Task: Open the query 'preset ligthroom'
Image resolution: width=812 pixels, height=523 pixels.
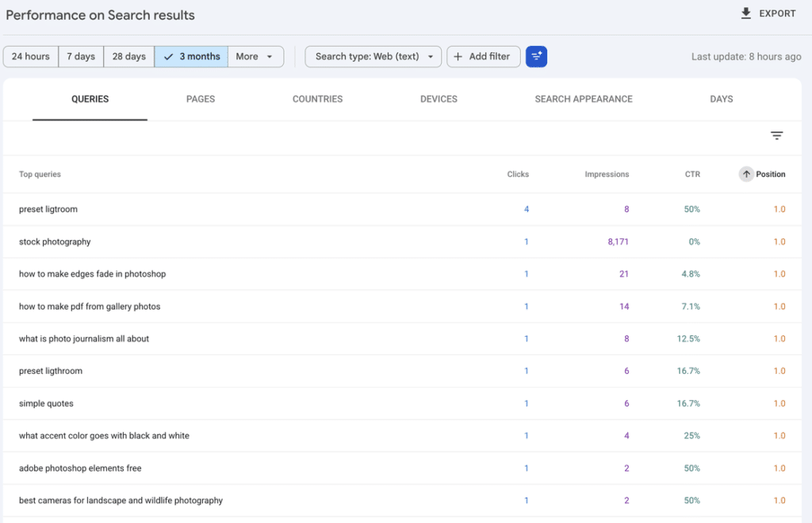Action: click(x=51, y=371)
